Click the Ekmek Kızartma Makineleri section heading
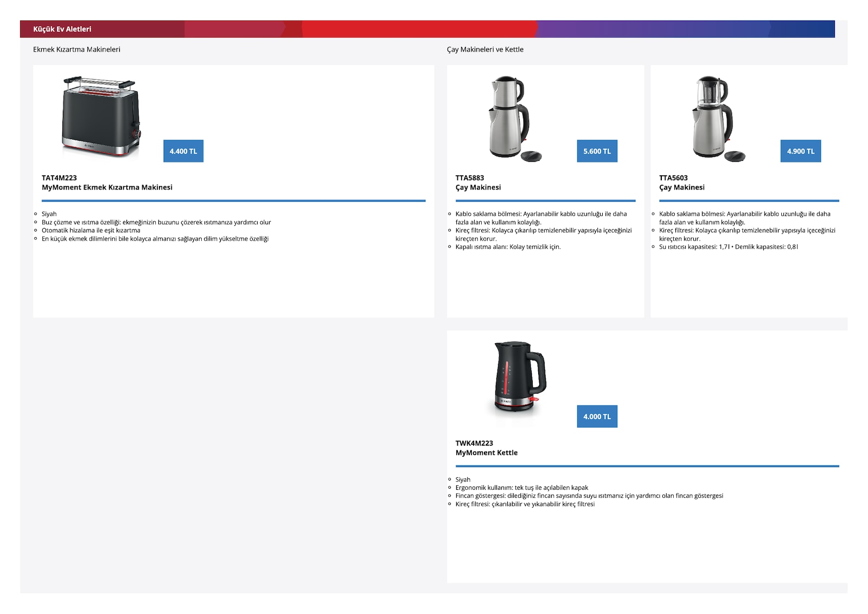The height and width of the screenshot is (614, 868). tap(76, 49)
